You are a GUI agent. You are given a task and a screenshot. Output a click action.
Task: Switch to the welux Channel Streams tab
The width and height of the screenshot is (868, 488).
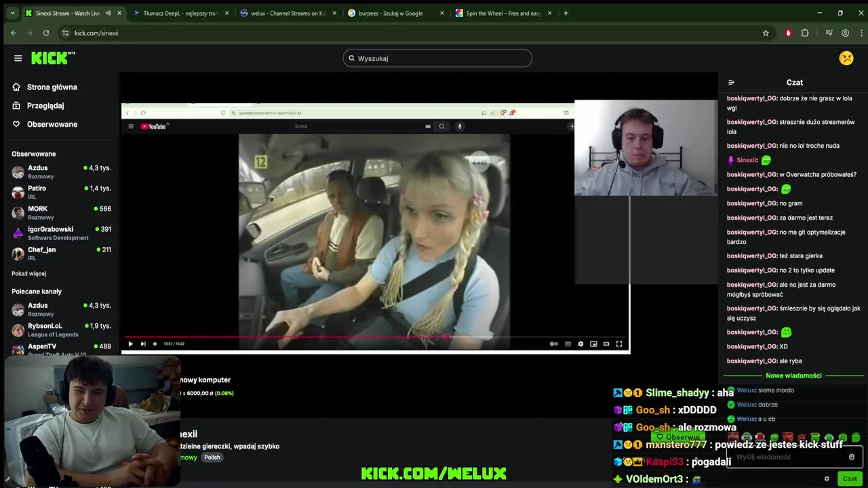[x=288, y=13]
